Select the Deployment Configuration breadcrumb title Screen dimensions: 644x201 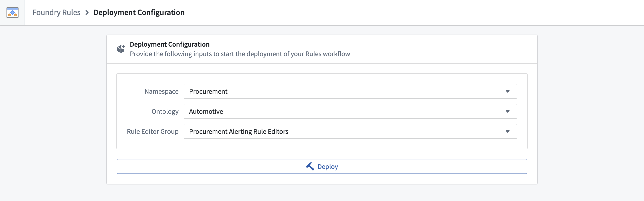139,13
